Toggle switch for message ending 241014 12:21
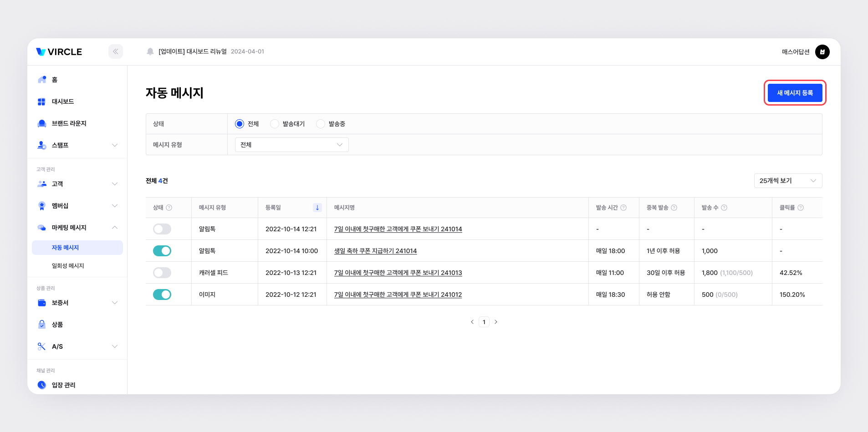 [x=162, y=229]
